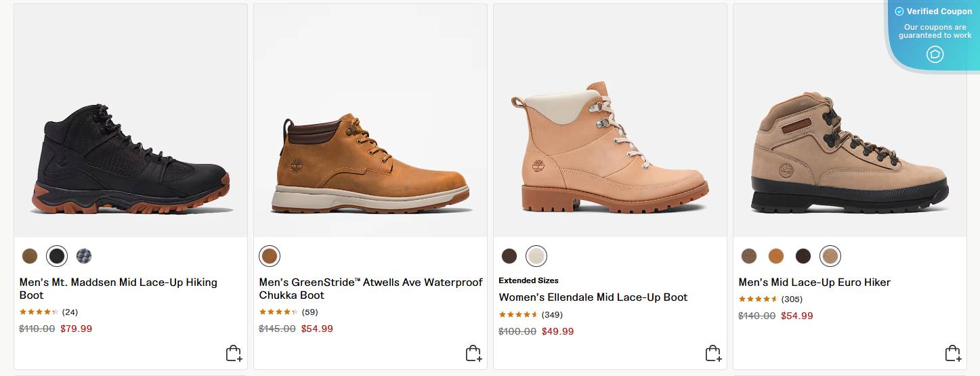The height and width of the screenshot is (376, 980).
Task: Select brown swatch for Mt. Maddsen boot
Action: tap(30, 256)
